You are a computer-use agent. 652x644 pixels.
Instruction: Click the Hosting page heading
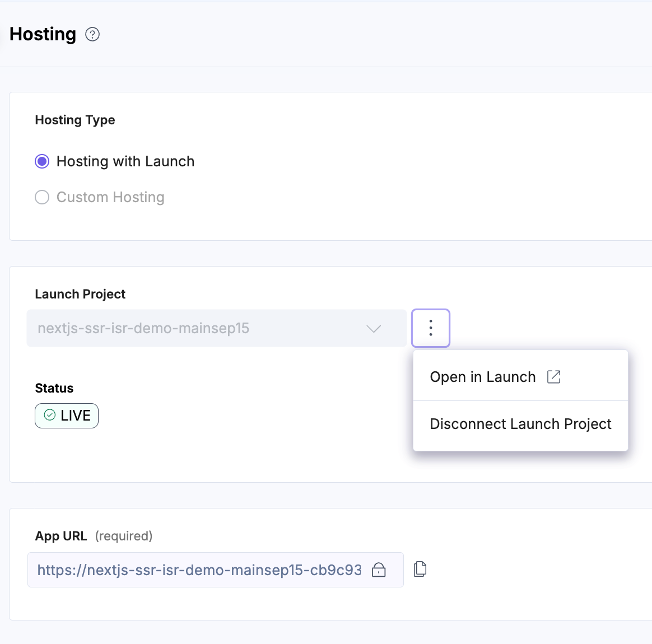pyautogui.click(x=43, y=34)
